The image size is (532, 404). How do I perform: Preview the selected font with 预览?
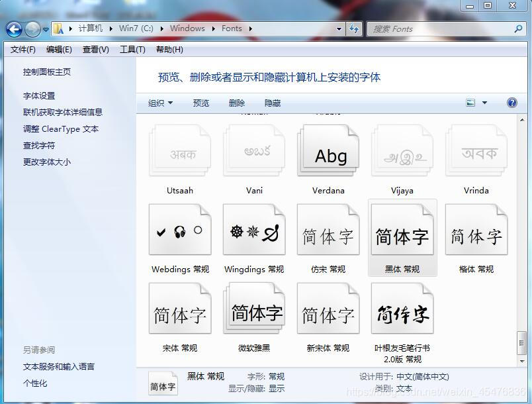(x=201, y=103)
